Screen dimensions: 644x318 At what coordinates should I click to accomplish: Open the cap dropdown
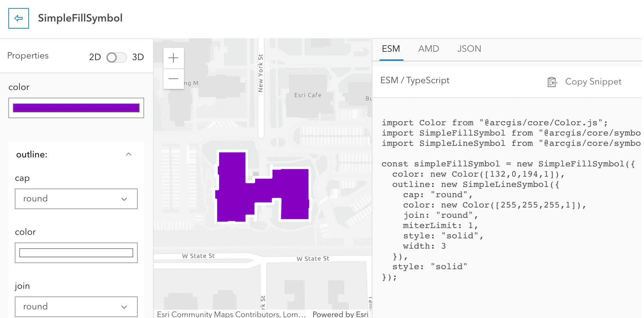pyautogui.click(x=76, y=199)
